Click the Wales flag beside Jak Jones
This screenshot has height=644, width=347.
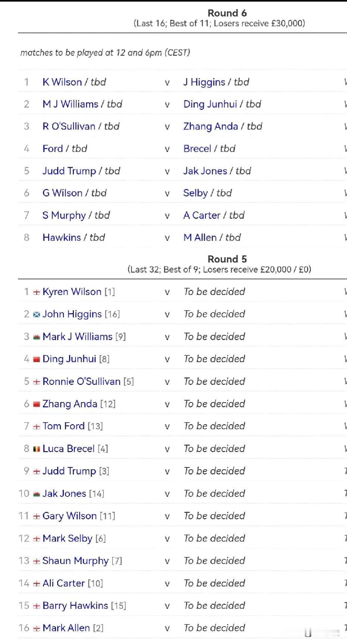37,494
